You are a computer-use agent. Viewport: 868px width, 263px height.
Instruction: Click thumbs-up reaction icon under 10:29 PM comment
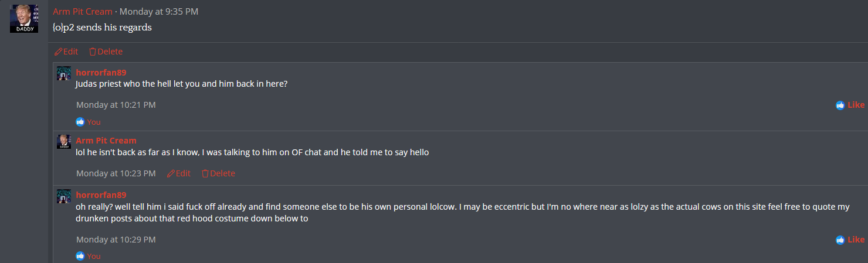click(x=80, y=256)
